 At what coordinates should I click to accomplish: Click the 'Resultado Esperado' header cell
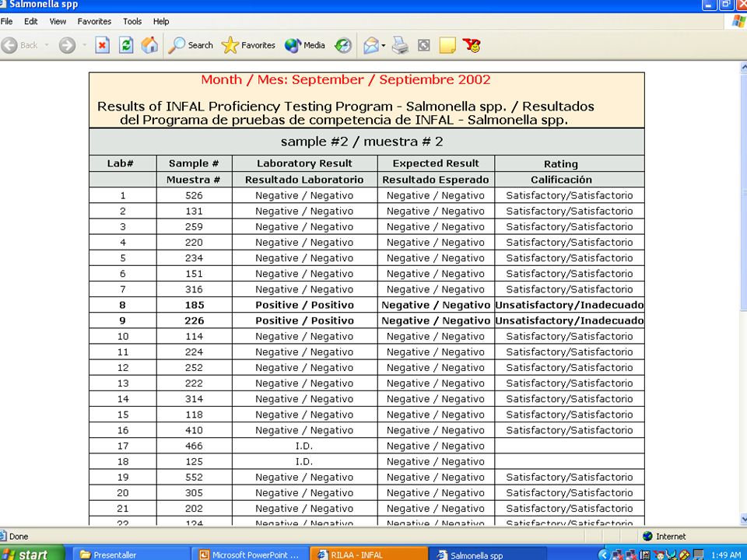click(436, 180)
